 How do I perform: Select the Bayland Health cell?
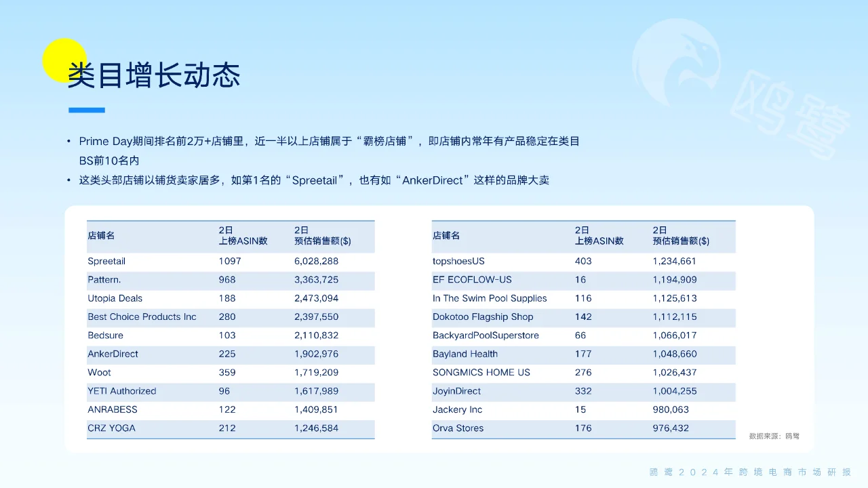point(465,354)
